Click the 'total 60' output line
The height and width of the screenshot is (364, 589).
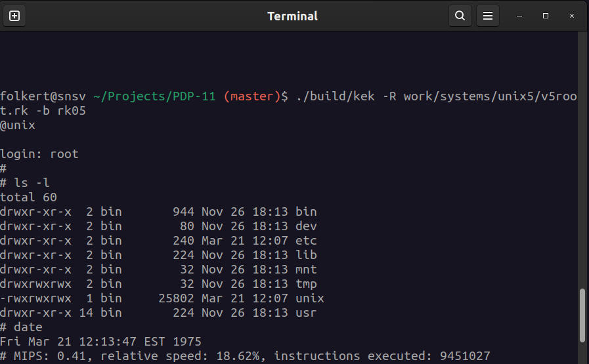pos(28,197)
